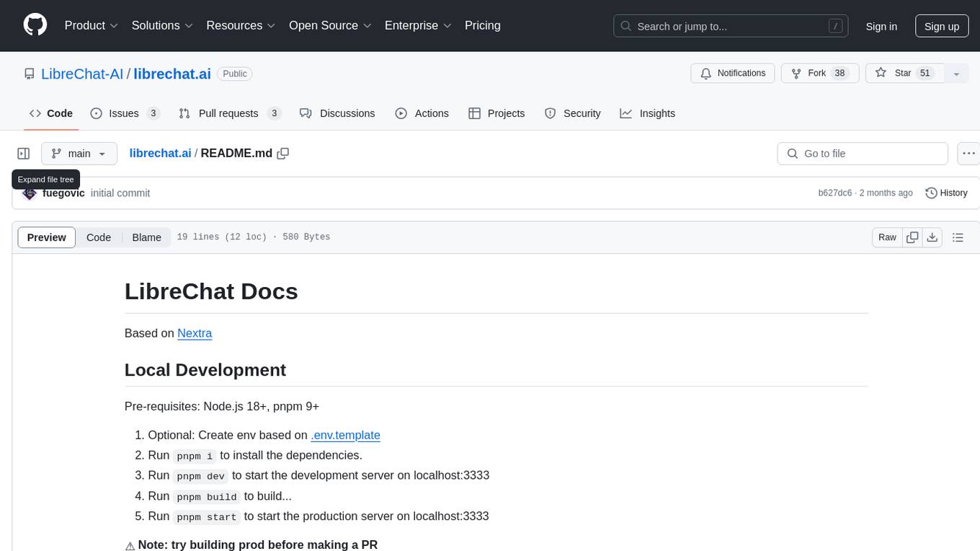This screenshot has height=551, width=980.
Task: Expand the Enterprise menu
Action: point(419,26)
